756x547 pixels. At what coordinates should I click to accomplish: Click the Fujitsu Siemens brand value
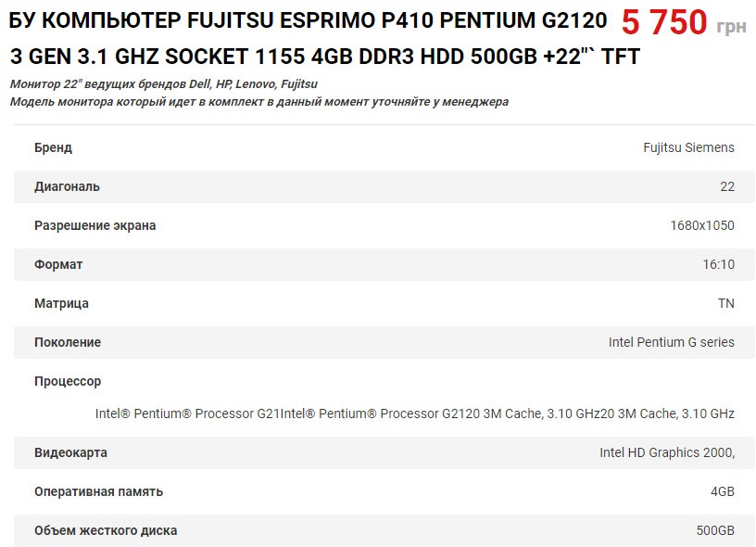point(688,147)
